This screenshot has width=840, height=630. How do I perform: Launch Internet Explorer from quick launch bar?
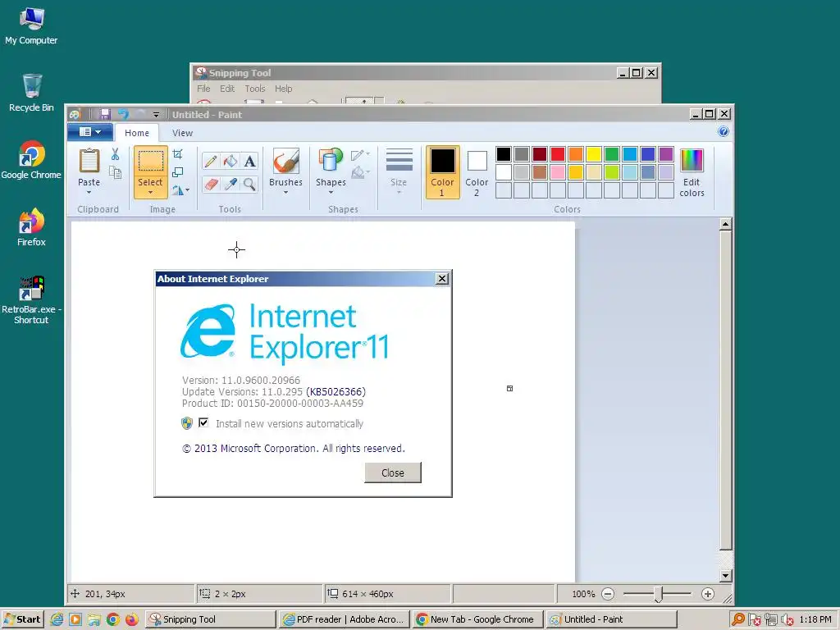tap(57, 619)
